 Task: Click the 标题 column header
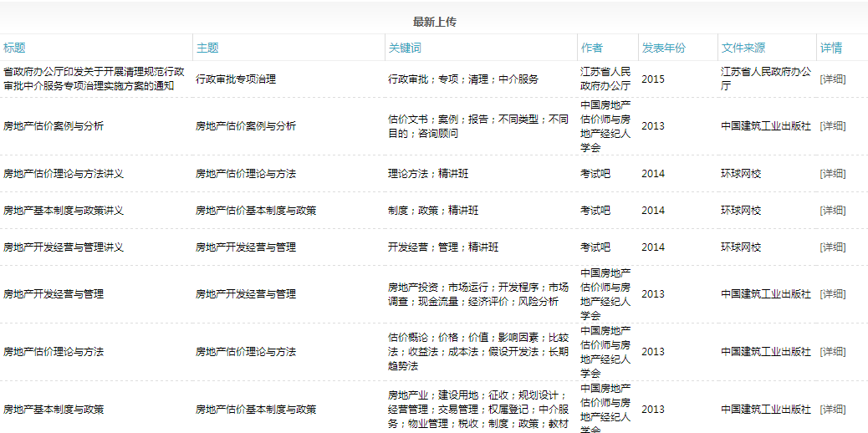coord(14,48)
